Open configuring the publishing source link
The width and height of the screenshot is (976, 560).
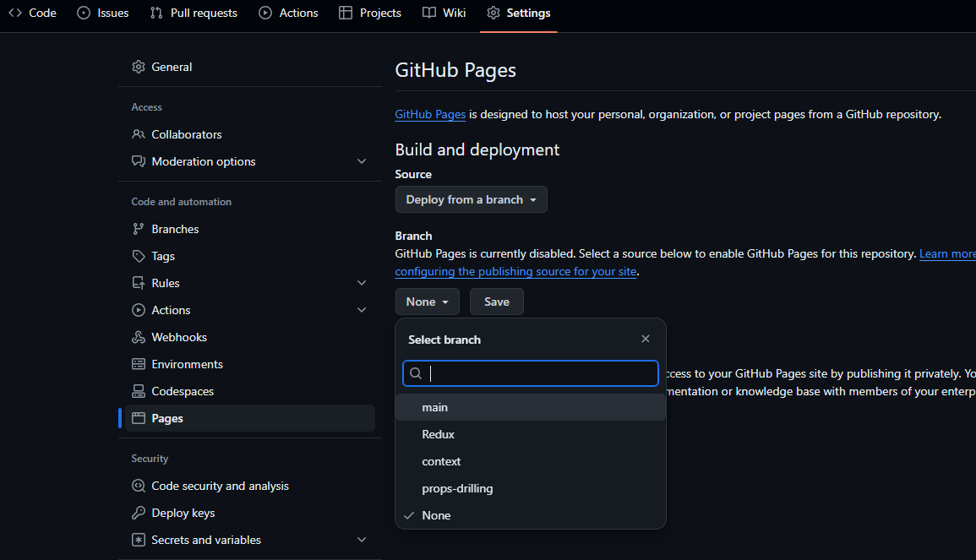[x=516, y=271]
